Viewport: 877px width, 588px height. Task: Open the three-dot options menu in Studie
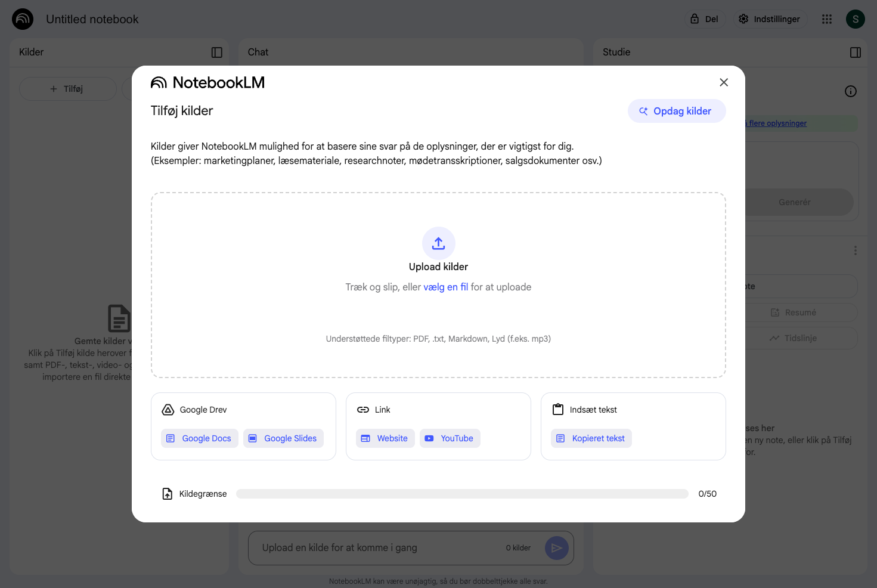[855, 250]
